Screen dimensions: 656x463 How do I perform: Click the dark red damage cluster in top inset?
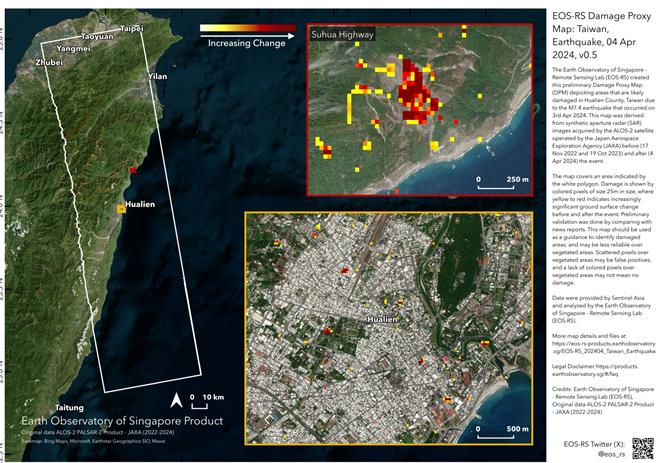415,92
